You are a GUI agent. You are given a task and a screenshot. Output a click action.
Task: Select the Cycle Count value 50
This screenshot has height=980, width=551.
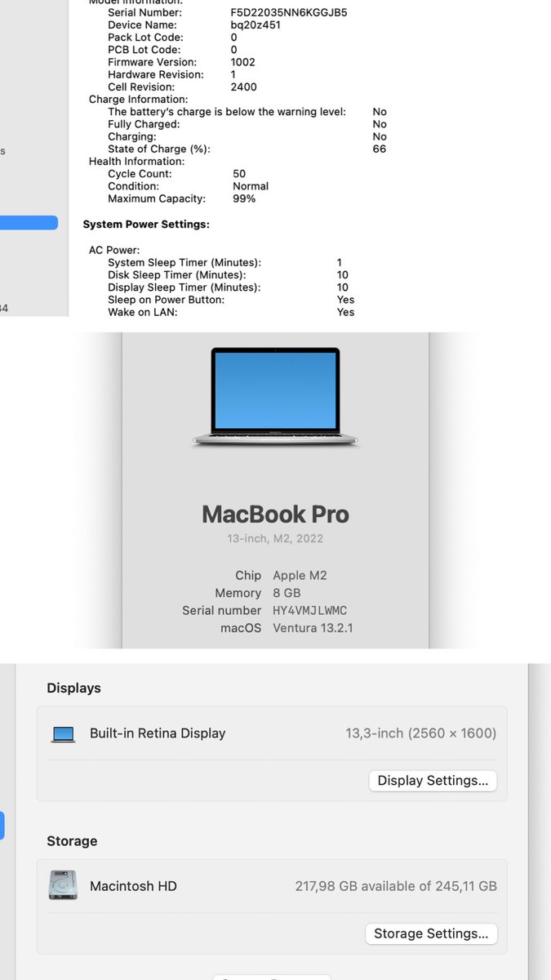click(x=239, y=174)
